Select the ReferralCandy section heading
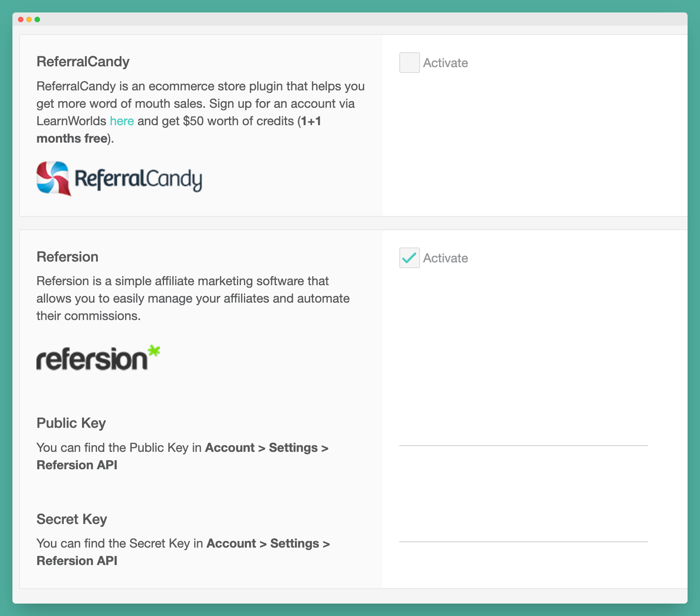 click(x=83, y=62)
